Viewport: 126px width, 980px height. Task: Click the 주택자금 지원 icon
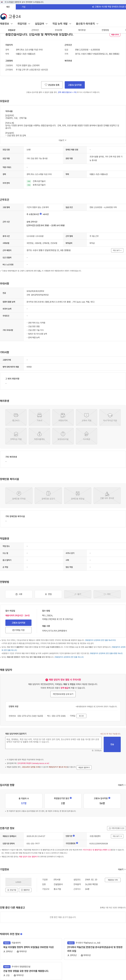click(16, 436)
